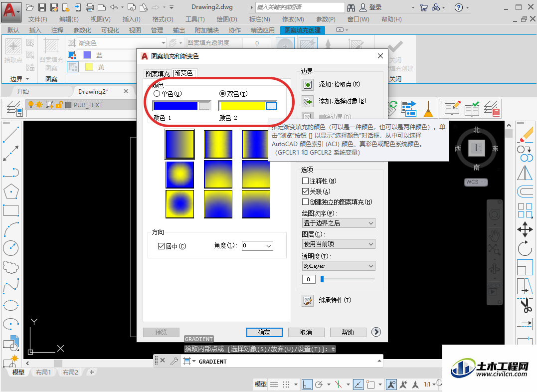The height and width of the screenshot is (392, 537).
Task: Open the WCS dropdown on view cube
Action: (x=476, y=182)
